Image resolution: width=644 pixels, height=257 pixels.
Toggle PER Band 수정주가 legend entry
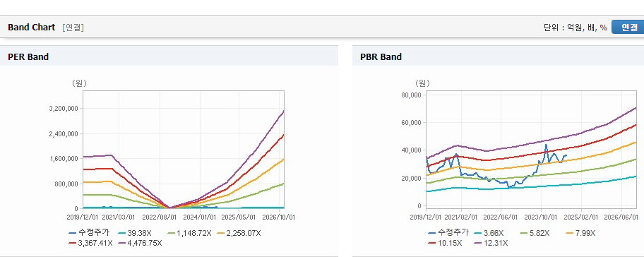pos(89,233)
